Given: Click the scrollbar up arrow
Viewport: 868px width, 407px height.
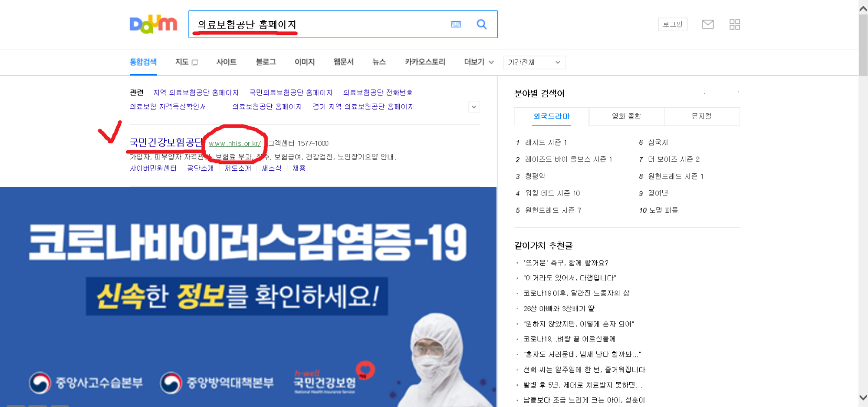Looking at the screenshot, I should (863, 8).
